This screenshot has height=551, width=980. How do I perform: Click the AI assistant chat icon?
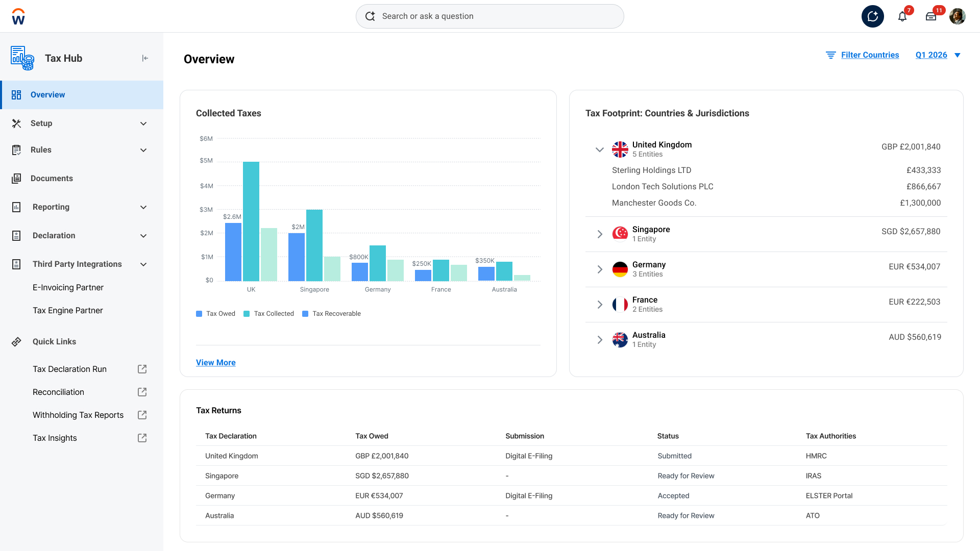[872, 16]
